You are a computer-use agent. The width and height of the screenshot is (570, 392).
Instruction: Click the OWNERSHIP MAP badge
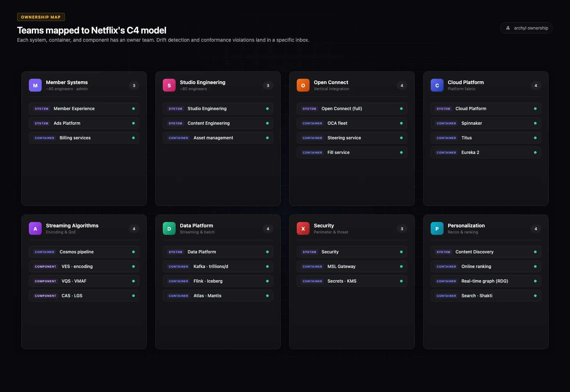[41, 17]
